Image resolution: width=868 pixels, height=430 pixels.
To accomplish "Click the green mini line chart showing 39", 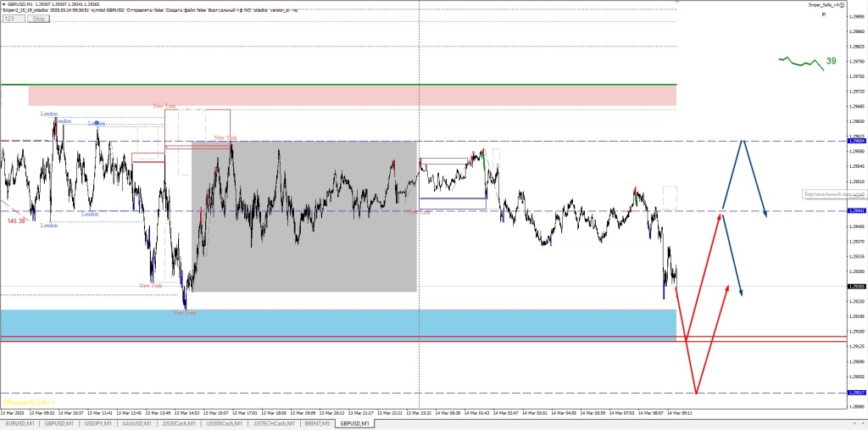I will tap(801, 62).
